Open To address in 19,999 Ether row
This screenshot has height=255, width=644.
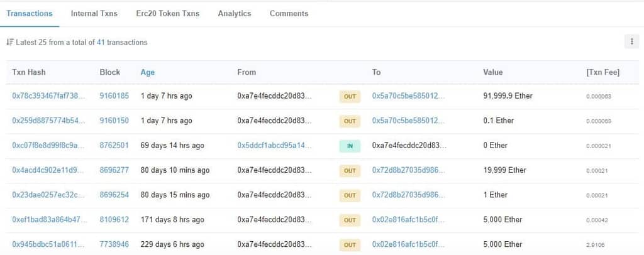coord(408,170)
